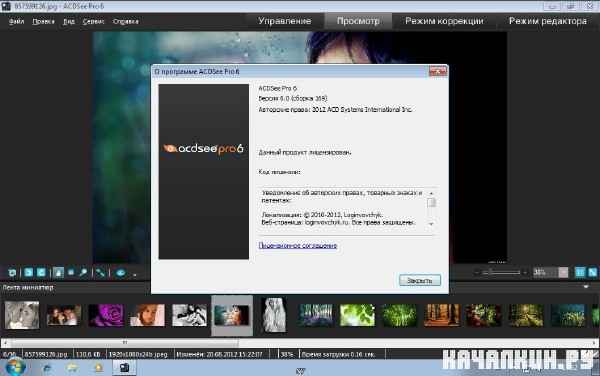Launch Internet Explorer from the taskbar
Image resolution: width=600 pixels, height=376 pixels.
[47, 368]
